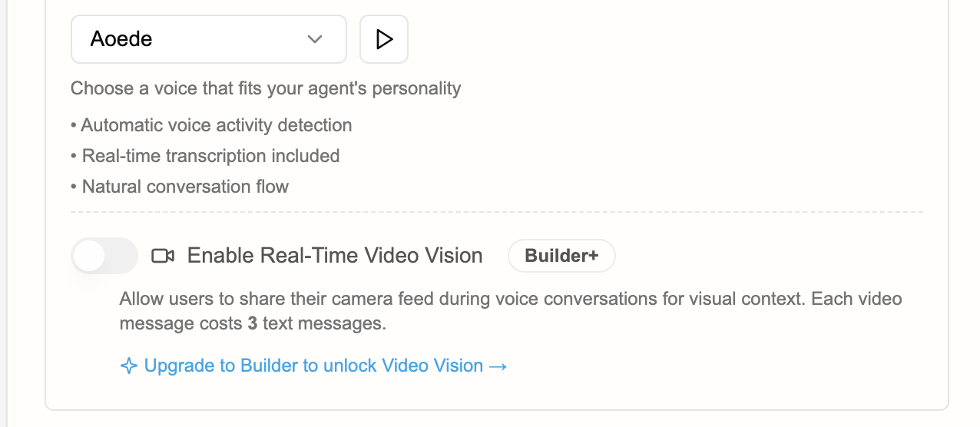Open the Aoede voice dropdown
Image resolution: width=980 pixels, height=427 pixels.
point(208,39)
